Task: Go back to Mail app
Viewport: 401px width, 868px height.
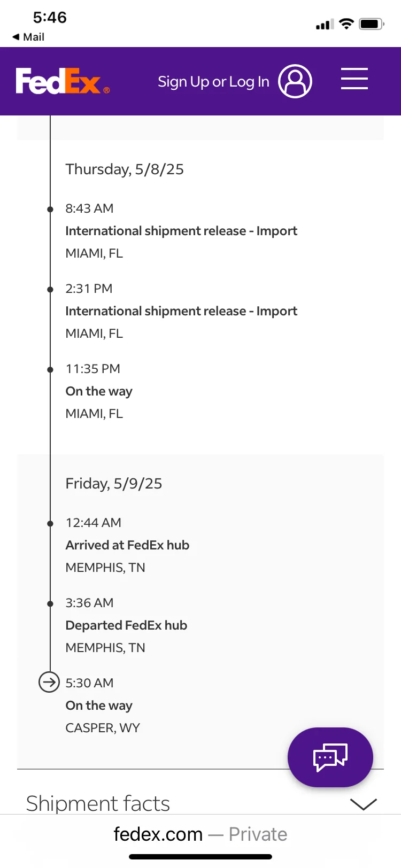Action: click(28, 37)
